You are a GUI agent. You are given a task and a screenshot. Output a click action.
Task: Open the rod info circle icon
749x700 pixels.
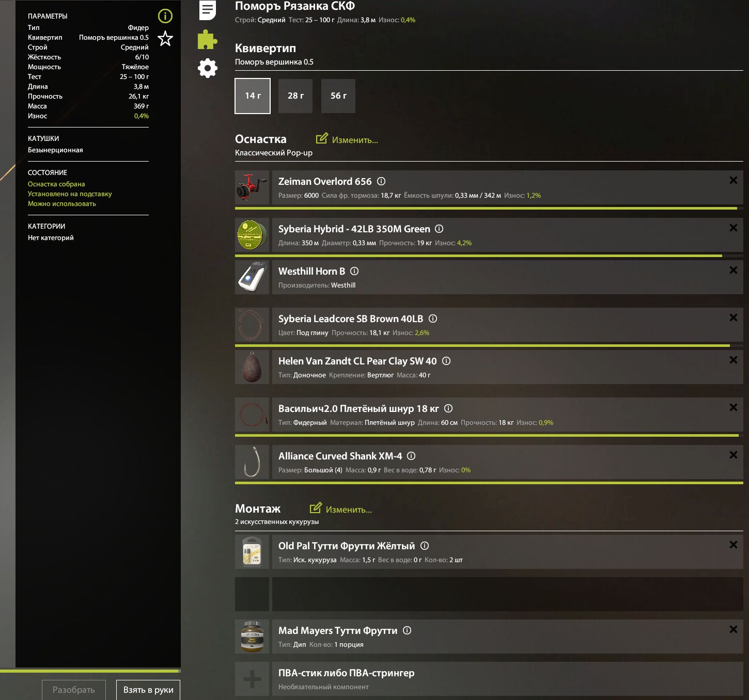pyautogui.click(x=165, y=16)
